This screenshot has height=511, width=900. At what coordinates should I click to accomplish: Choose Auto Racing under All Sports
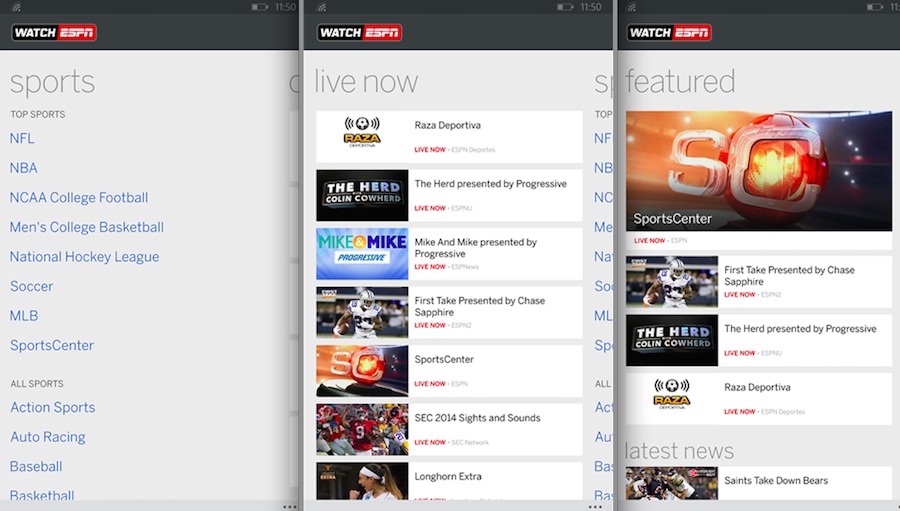coord(48,438)
